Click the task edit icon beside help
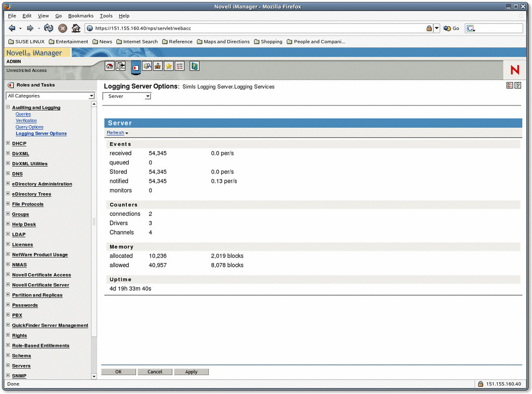This screenshot has height=394, width=532. (510, 86)
